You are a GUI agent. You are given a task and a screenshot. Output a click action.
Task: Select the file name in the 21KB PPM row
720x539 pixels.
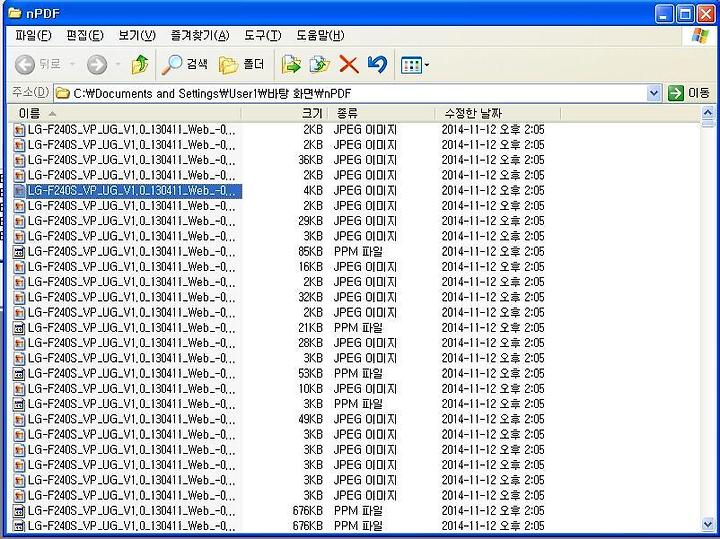point(131,328)
